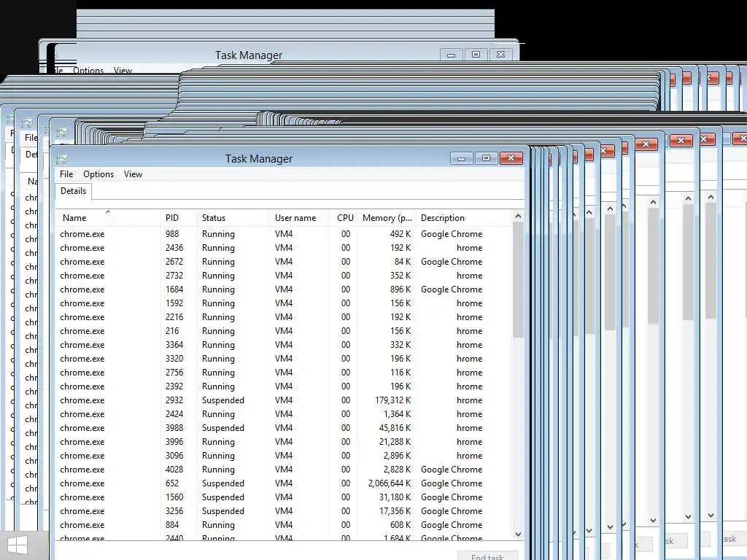The height and width of the screenshot is (560, 747).
Task: Select suspended chrome.exe with PID 1560
Action: pyautogui.click(x=284, y=497)
